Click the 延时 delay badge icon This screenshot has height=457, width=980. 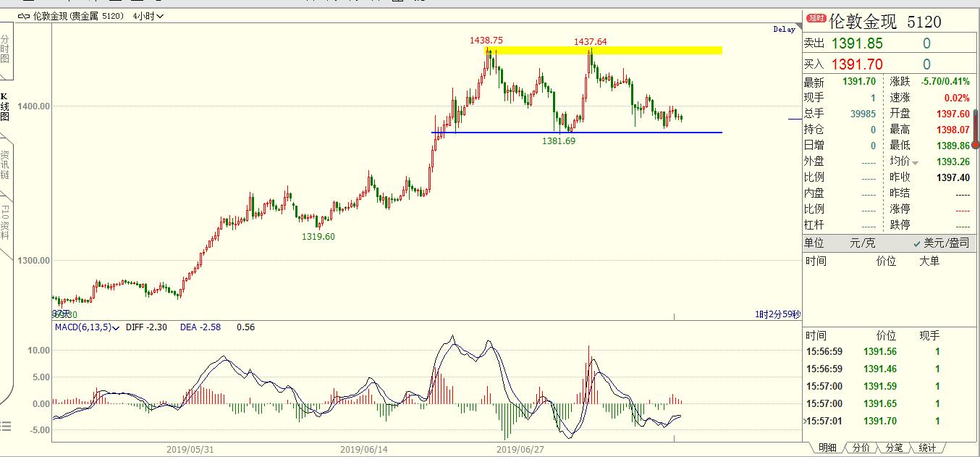pyautogui.click(x=816, y=19)
